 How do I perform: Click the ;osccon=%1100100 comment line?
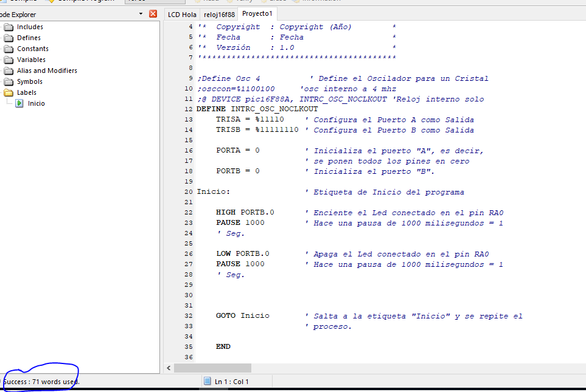pyautogui.click(x=236, y=89)
